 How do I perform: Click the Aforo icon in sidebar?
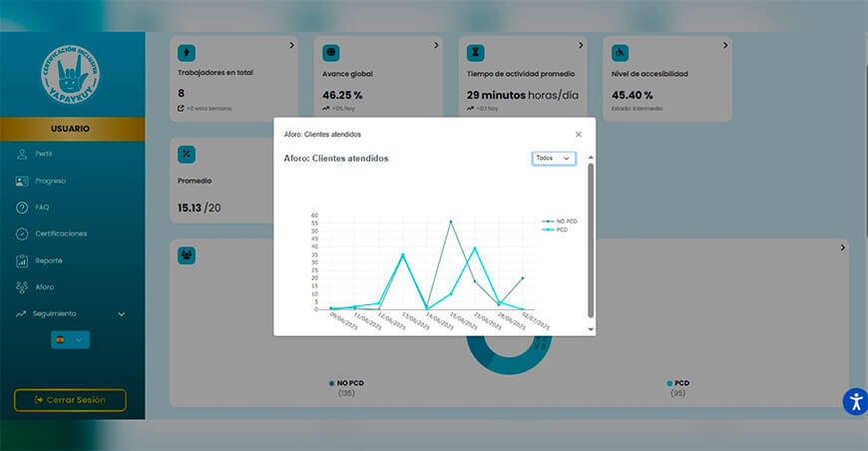pos(22,287)
